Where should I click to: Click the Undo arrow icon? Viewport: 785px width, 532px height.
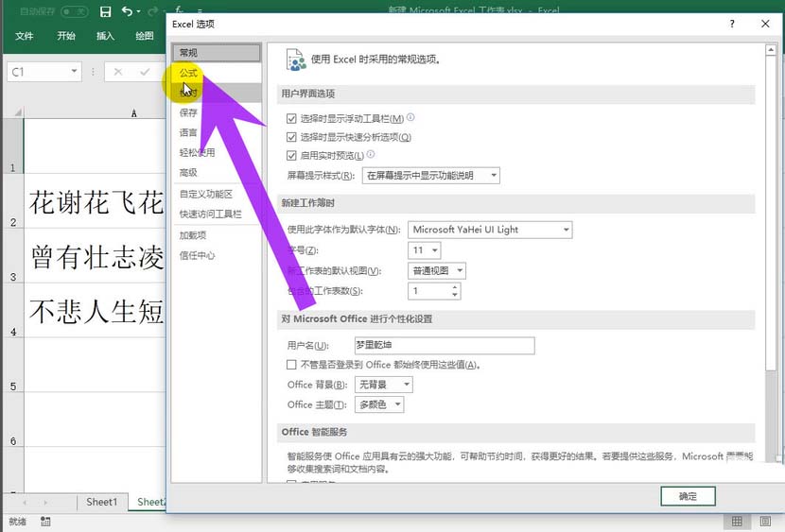(128, 11)
